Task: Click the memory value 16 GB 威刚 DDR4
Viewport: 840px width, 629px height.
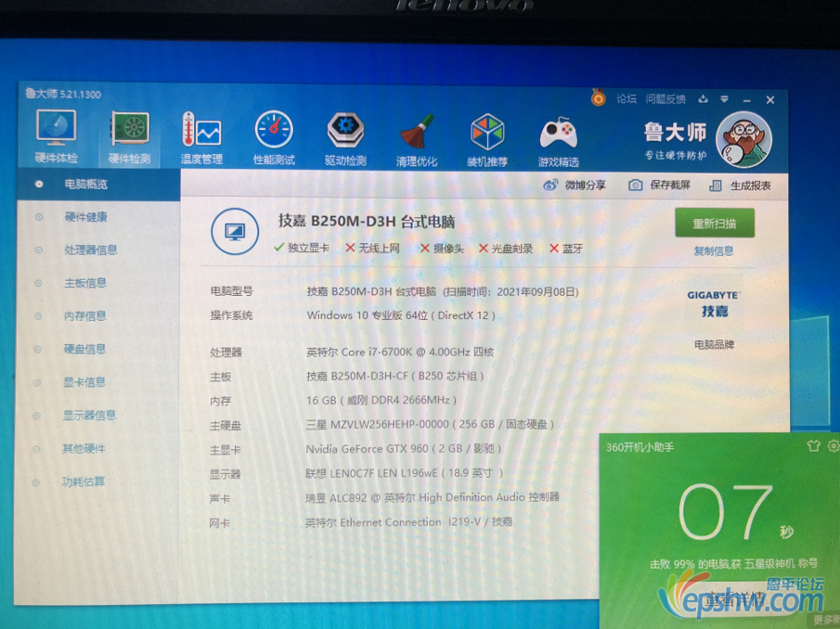Action: [381, 401]
